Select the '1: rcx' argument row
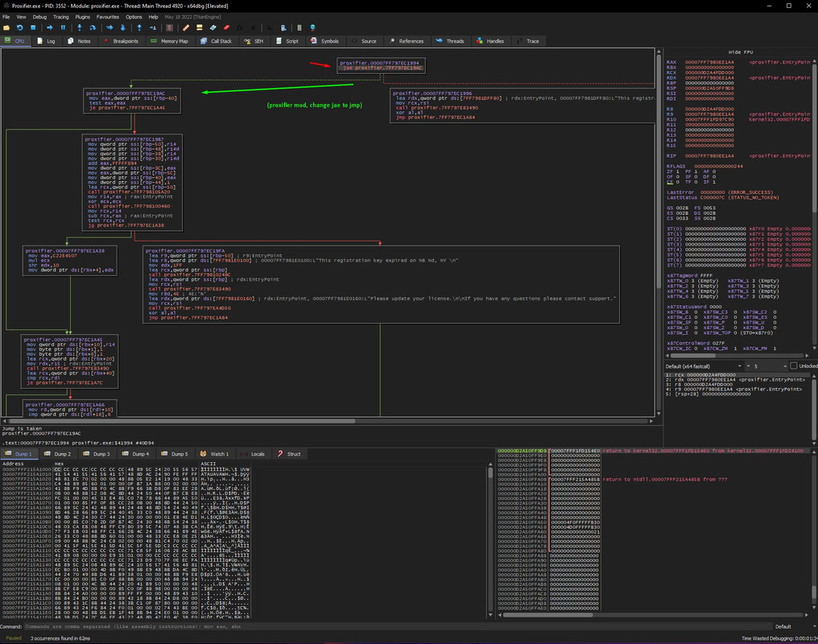The image size is (818, 644). (x=737, y=375)
